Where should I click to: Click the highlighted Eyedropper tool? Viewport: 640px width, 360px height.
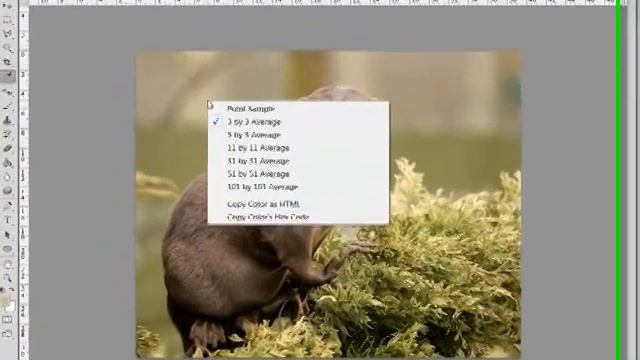[x=7, y=76]
